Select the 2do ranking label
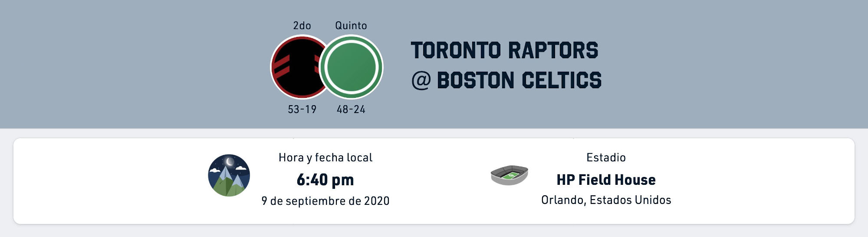Viewport: 868px width, 237px height. pyautogui.click(x=302, y=26)
